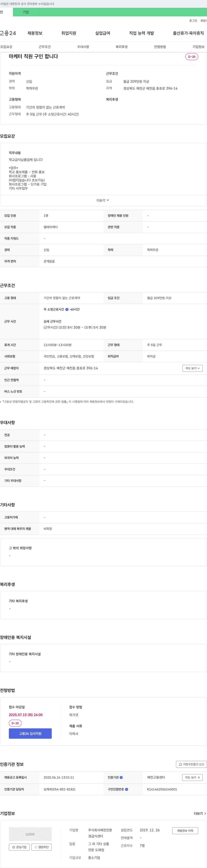Apply via 고용24 입사지원 button
Image resolution: width=207 pixels, height=868 pixels.
30,734
